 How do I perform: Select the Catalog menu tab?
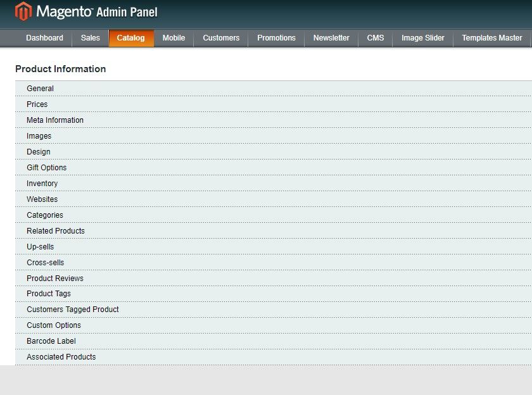[x=131, y=38]
